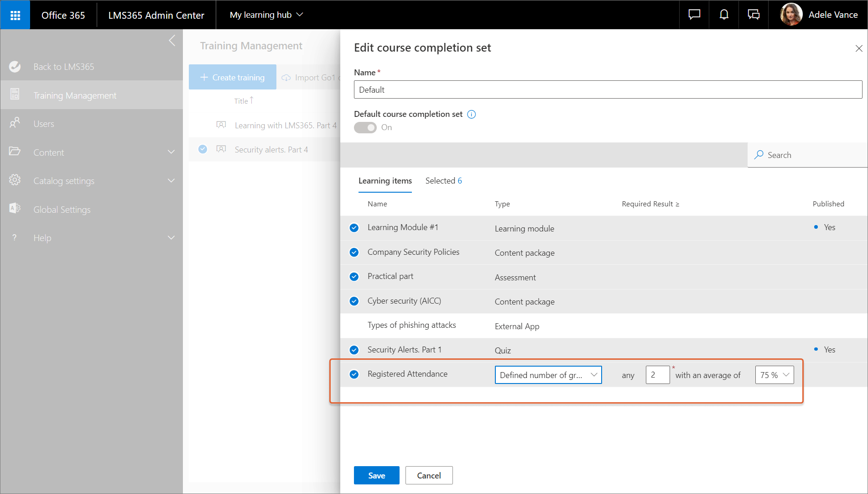This screenshot has height=494, width=868.
Task: Click the Save button
Action: (x=376, y=475)
